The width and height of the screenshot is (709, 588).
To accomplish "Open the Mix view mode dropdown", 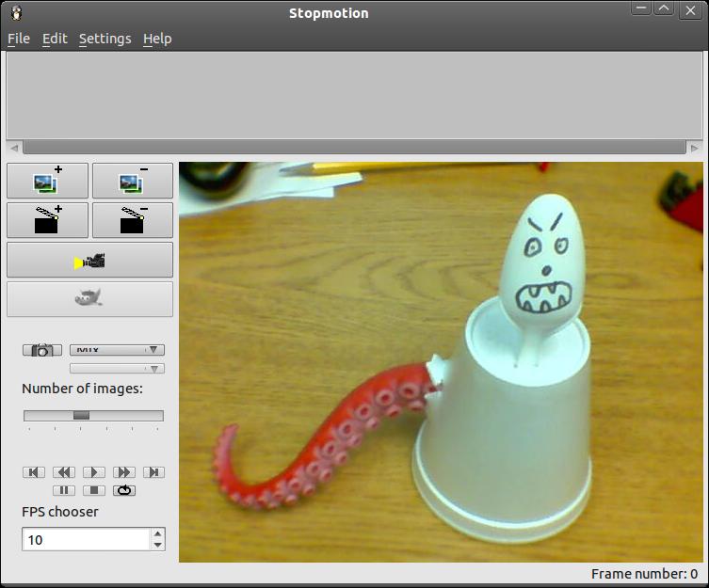I will tap(117, 350).
